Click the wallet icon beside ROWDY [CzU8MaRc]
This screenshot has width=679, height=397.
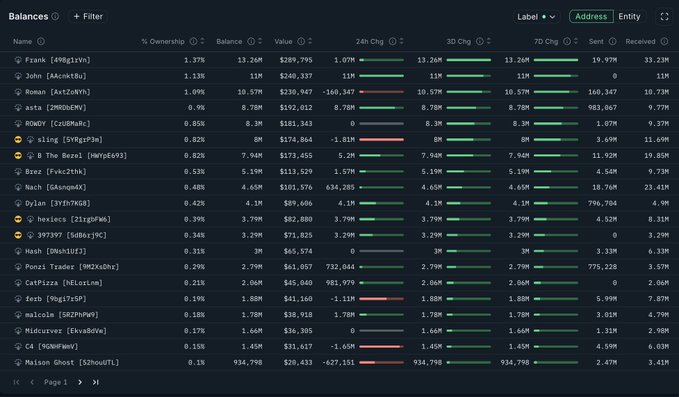click(x=18, y=124)
